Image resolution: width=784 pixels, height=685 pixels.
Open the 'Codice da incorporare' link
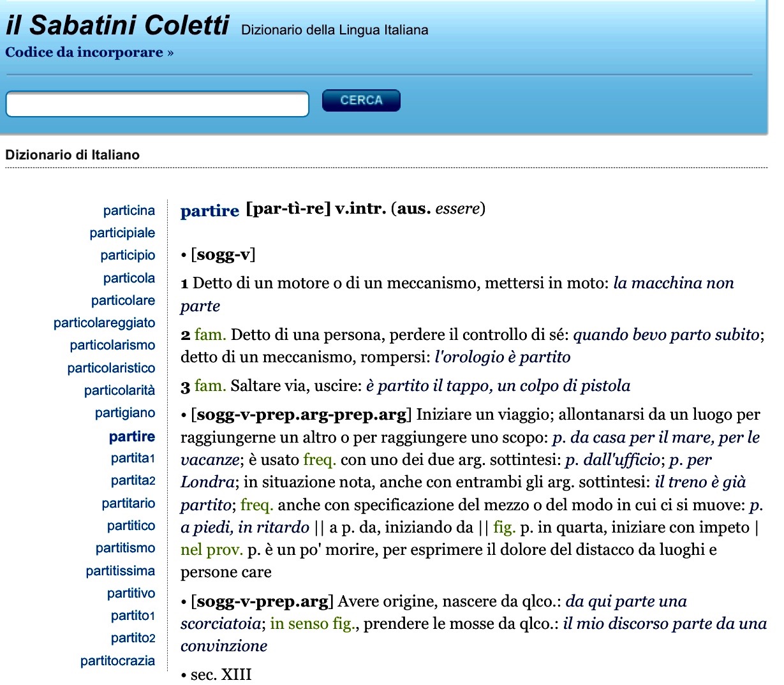click(89, 52)
